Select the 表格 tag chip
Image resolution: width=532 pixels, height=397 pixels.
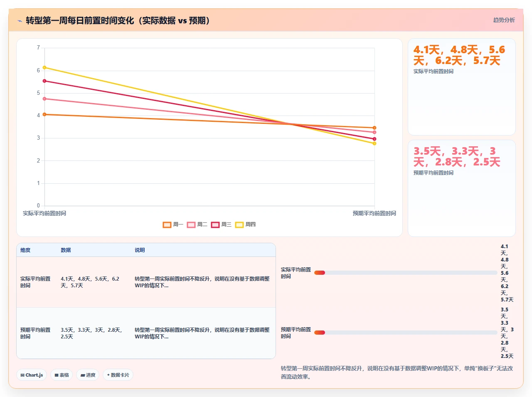tap(62, 375)
